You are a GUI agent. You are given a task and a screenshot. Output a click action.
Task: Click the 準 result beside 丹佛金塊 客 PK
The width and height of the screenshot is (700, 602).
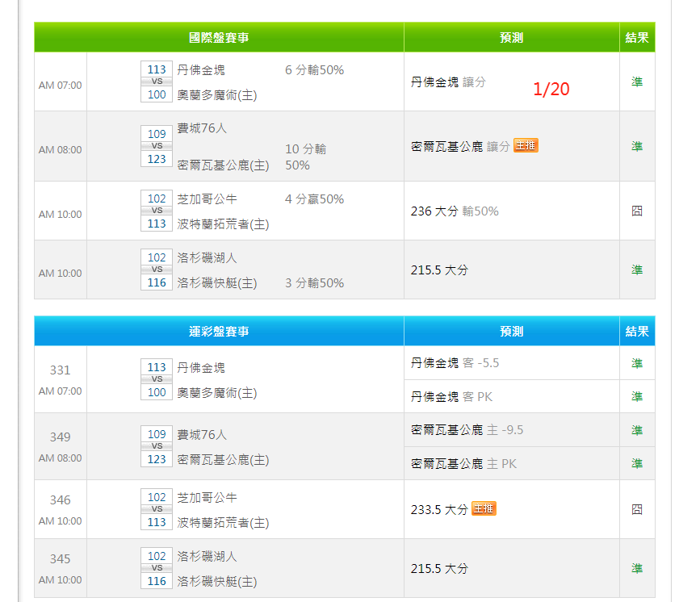(637, 396)
